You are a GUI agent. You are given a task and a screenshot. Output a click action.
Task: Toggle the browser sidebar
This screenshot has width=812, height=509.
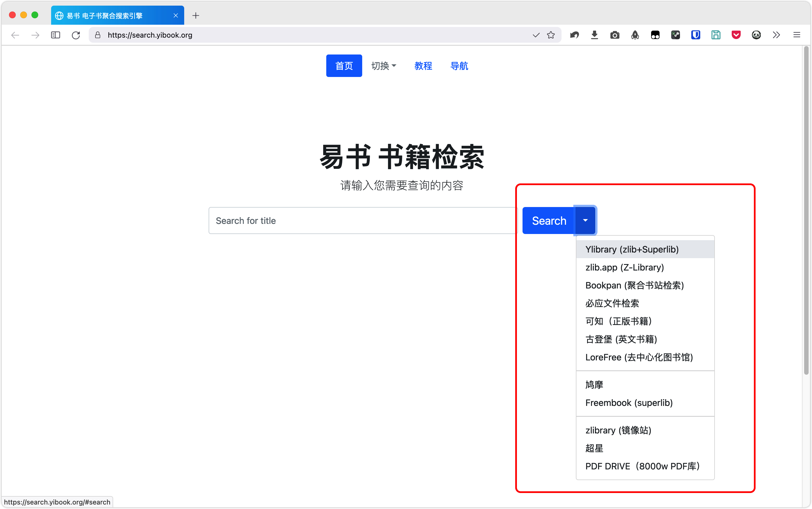pyautogui.click(x=56, y=35)
